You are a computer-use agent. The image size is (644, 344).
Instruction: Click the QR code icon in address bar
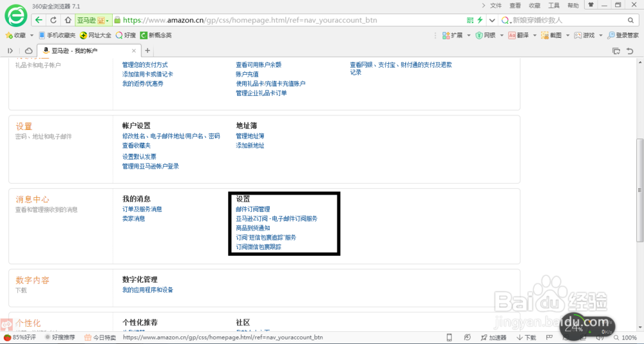(x=470, y=20)
